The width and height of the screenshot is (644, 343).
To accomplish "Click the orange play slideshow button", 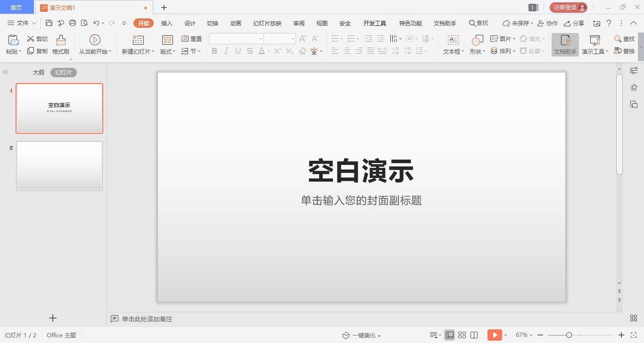I will (x=494, y=335).
